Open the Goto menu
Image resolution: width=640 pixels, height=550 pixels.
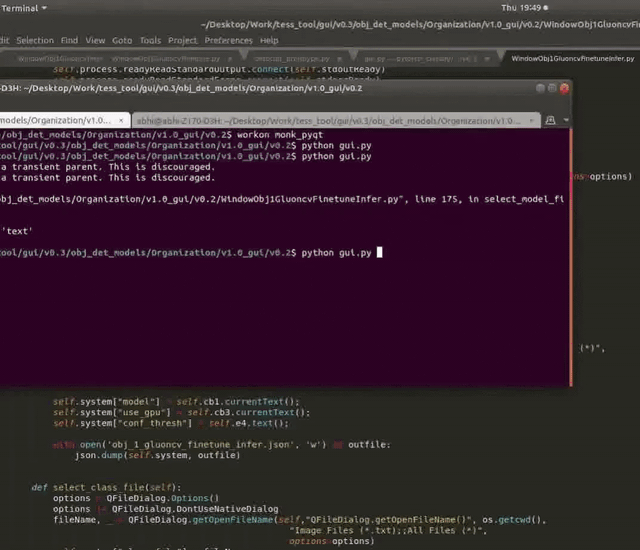pos(122,40)
